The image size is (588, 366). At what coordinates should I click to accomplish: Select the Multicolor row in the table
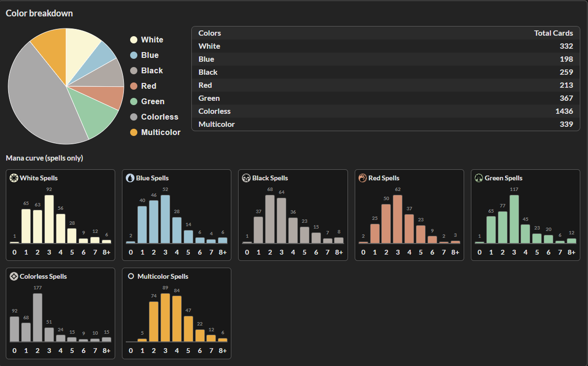pos(386,124)
